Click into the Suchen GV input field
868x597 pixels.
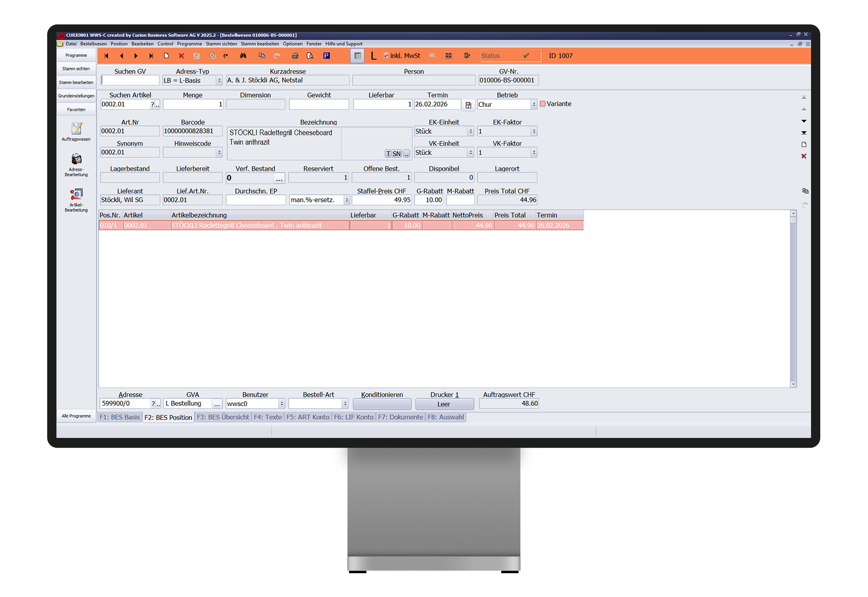pos(130,80)
